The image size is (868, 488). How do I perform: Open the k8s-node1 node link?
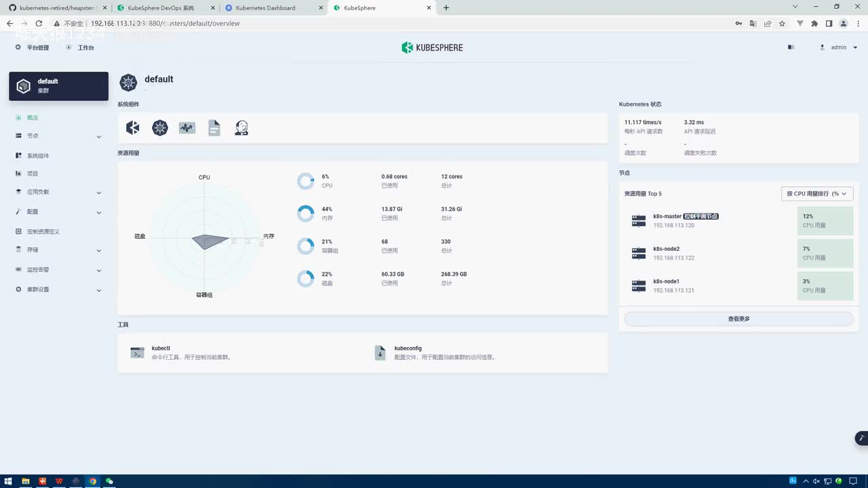[667, 281]
